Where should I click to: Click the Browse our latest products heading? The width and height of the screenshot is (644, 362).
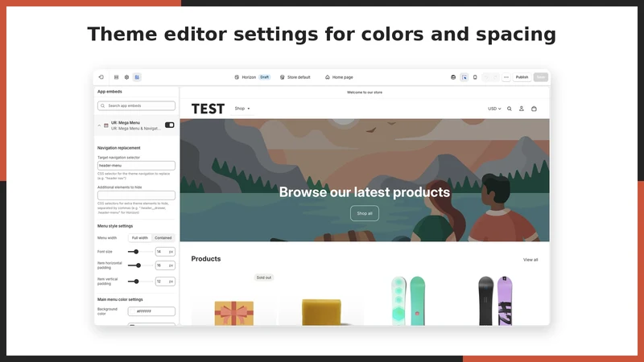point(365,192)
